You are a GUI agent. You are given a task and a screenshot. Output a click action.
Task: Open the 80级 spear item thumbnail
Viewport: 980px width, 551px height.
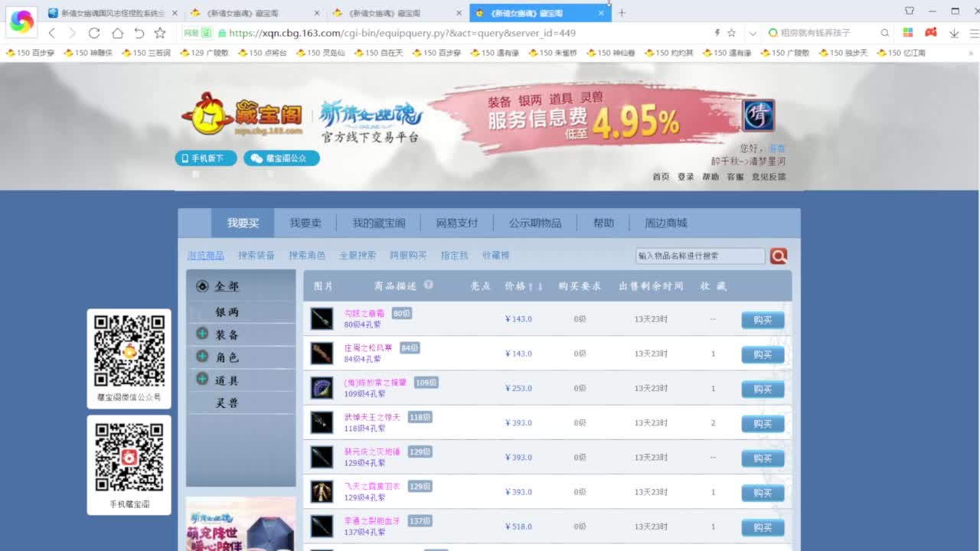pos(322,319)
